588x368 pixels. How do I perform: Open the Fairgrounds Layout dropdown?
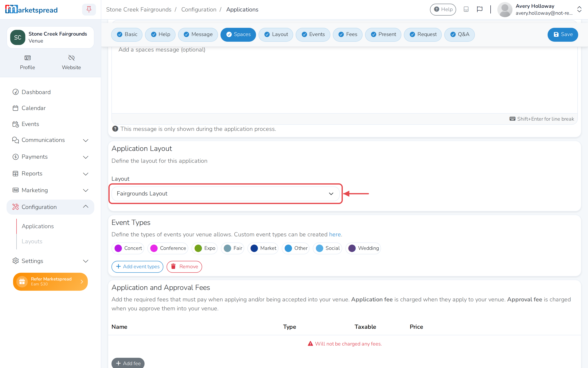(225, 194)
